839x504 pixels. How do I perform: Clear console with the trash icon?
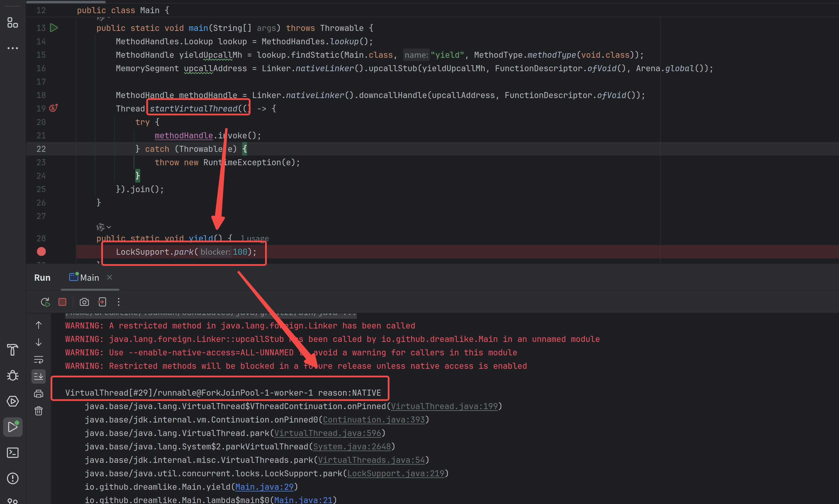[x=39, y=411]
